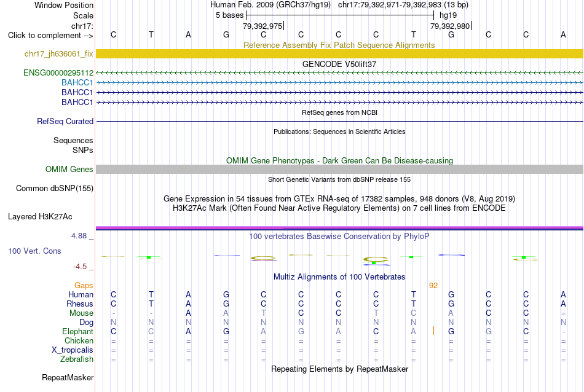
Task: Click Short Genetic Variants from dbSNP title
Action: [339, 179]
